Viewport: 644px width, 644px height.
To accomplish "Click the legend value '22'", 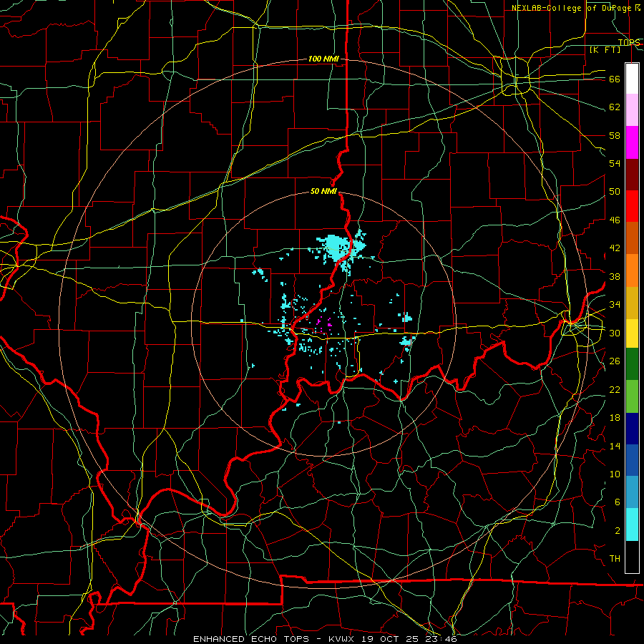I will click(615, 389).
